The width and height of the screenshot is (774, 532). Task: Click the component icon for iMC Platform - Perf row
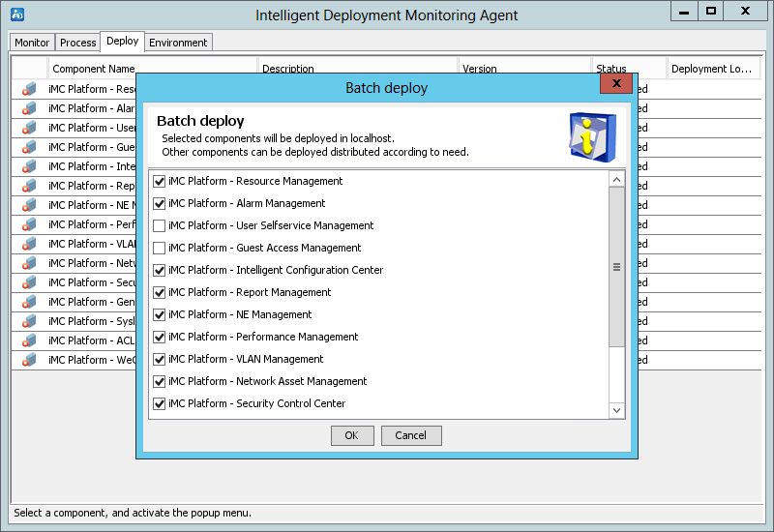[x=29, y=224]
